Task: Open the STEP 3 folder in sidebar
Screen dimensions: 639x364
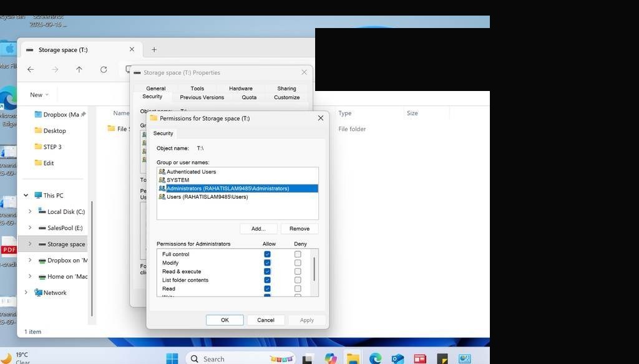Action: coord(48,147)
